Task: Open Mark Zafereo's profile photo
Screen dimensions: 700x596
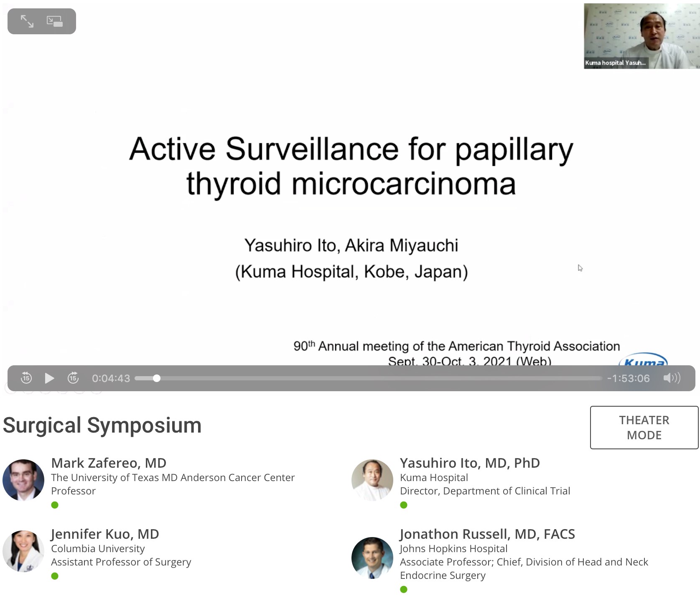Action: coord(23,480)
